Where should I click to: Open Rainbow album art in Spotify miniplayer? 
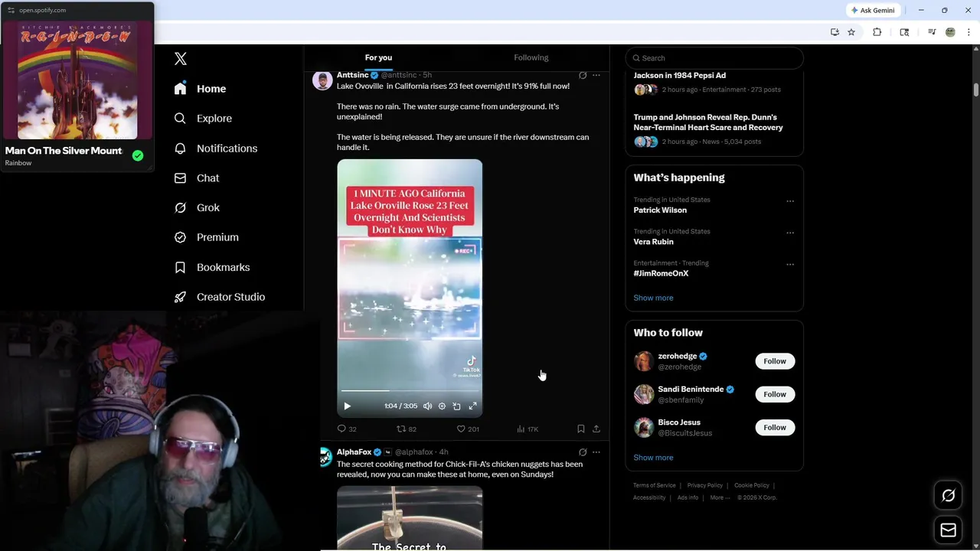pos(77,80)
